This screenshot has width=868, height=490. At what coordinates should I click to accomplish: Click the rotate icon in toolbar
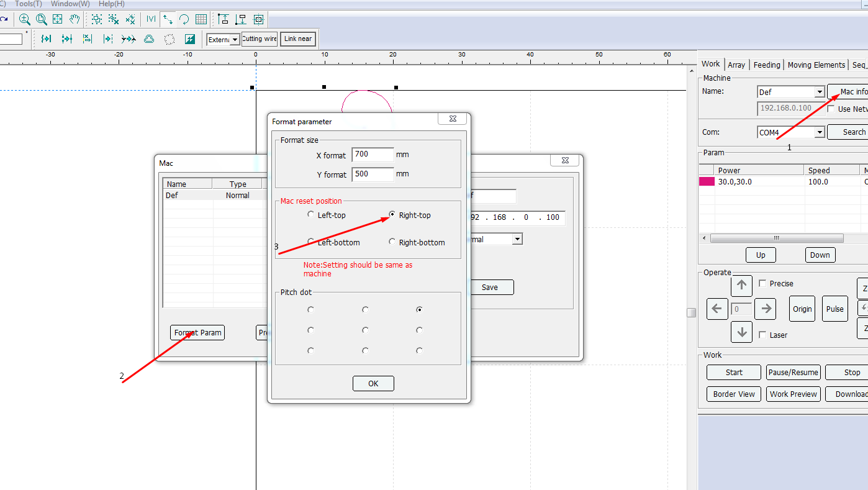click(x=184, y=19)
